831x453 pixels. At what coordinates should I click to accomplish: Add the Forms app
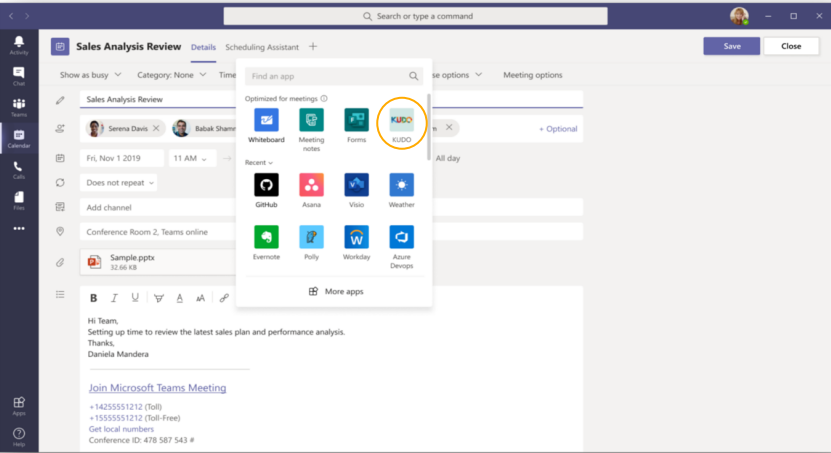tap(357, 126)
